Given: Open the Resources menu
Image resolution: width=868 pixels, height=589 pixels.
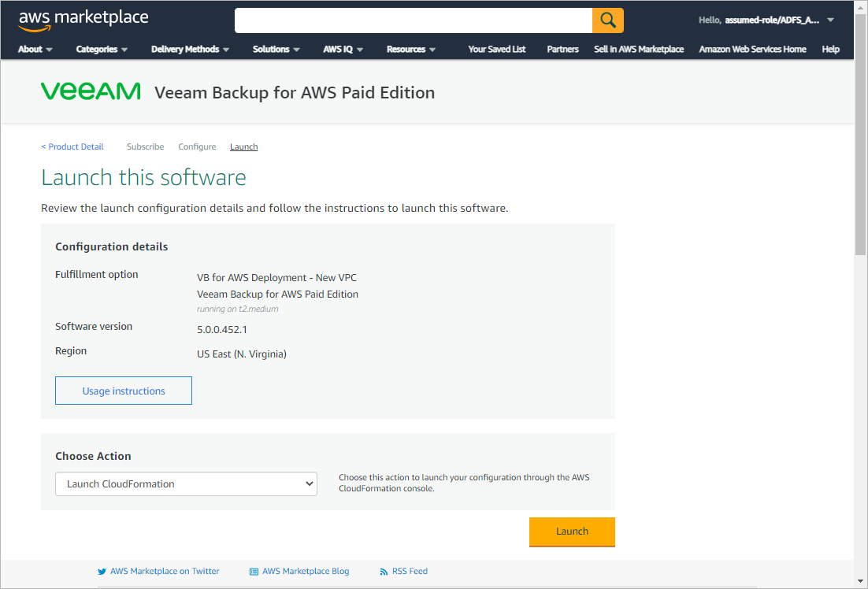Looking at the screenshot, I should point(410,50).
